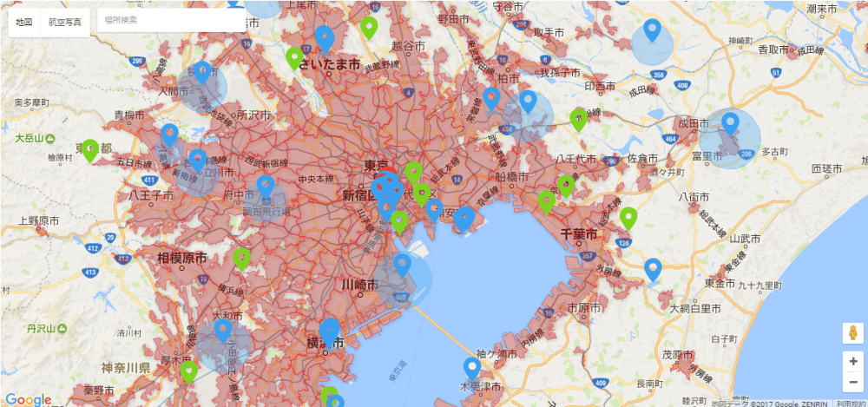Click the blue pin above 横浜市

(329, 331)
